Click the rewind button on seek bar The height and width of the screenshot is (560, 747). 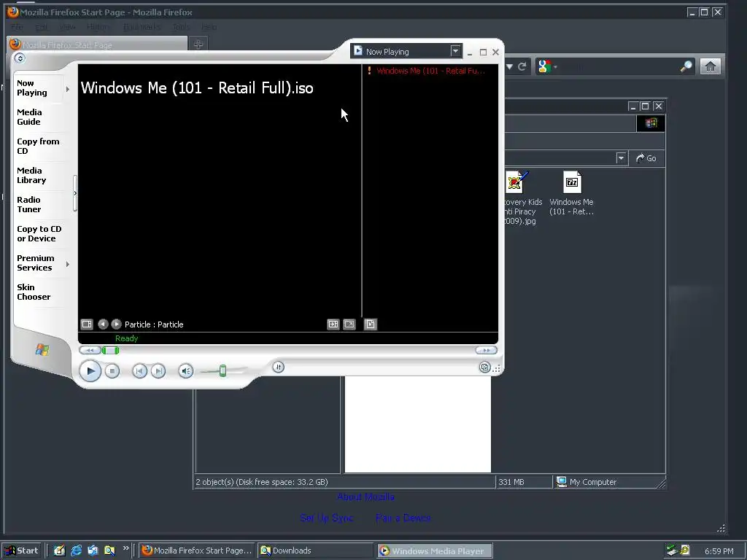coord(90,351)
